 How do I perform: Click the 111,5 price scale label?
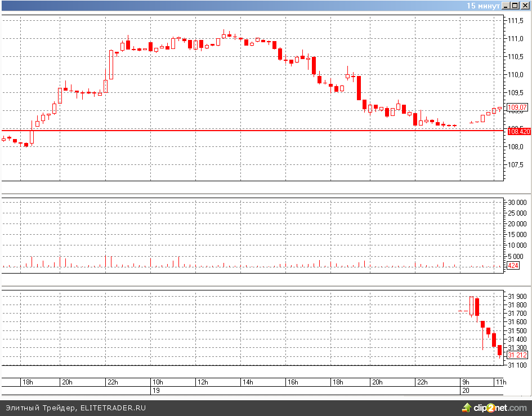[x=516, y=21]
